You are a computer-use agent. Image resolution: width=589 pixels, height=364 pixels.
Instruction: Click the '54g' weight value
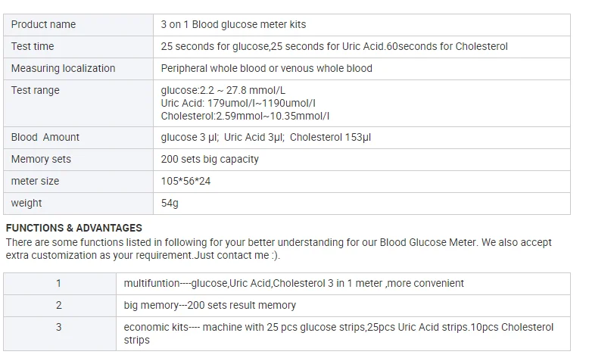[170, 203]
